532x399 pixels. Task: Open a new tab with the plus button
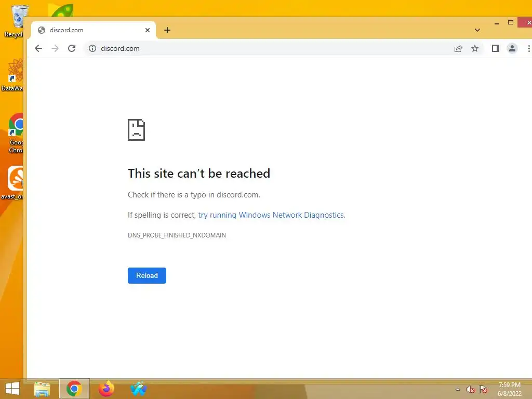coord(167,30)
